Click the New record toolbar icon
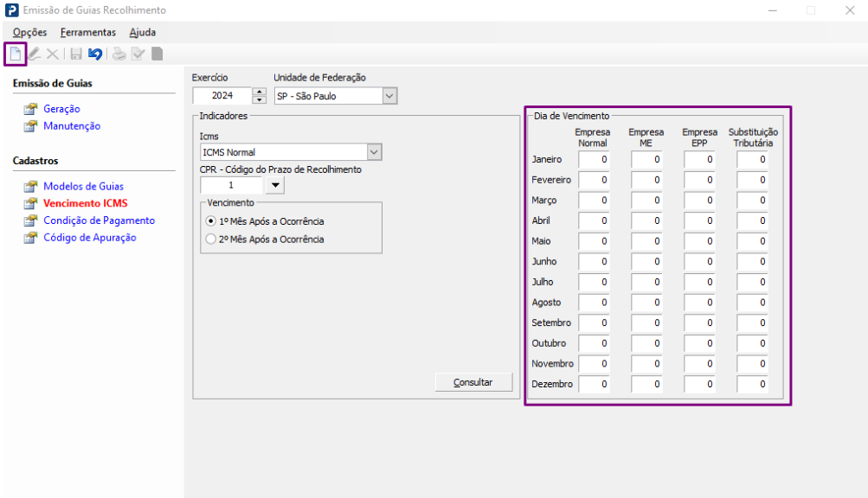Screen dimensions: 868x498 16,54
